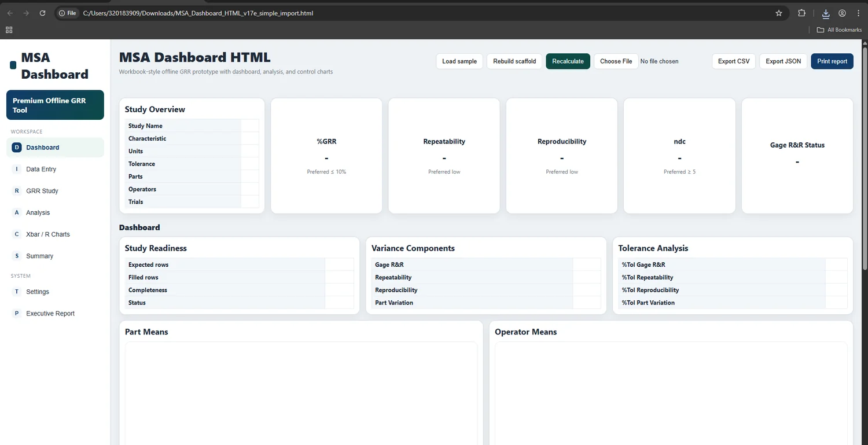Click the Premium Offline GRR Tool banner
Viewport: 868px width, 445px height.
55,105
